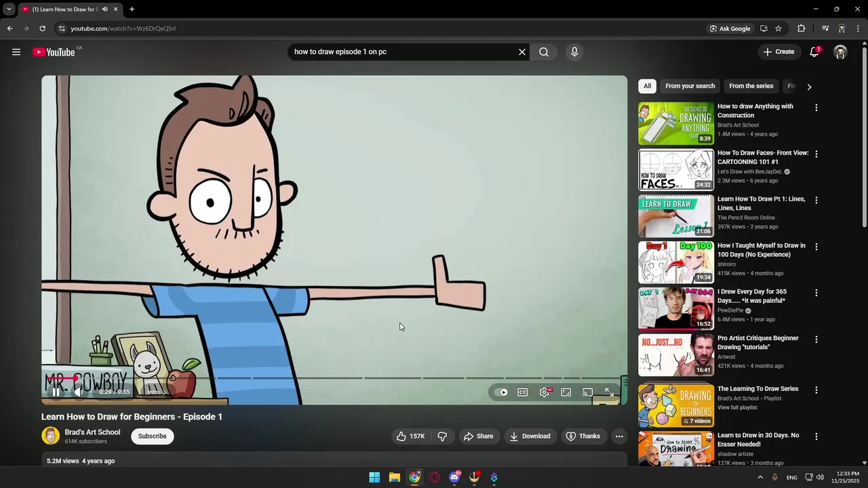Cast video to a TV
This screenshot has width=868, height=488.
pos(588,392)
